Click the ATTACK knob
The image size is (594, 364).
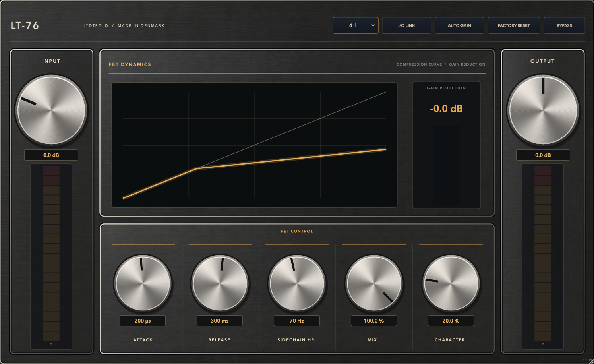tap(143, 283)
